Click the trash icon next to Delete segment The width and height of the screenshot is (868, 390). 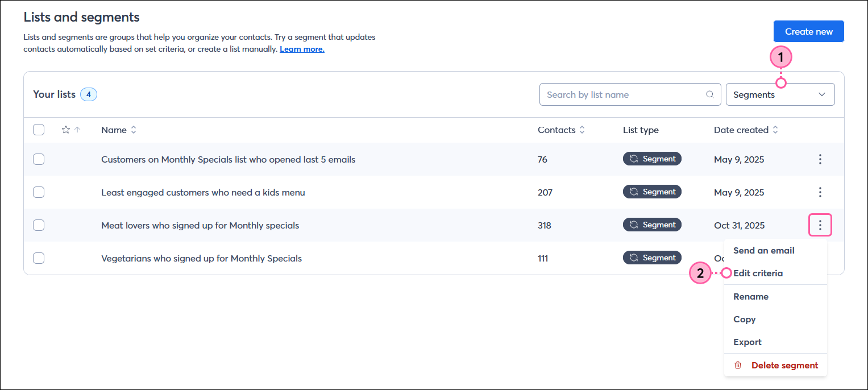[737, 364]
